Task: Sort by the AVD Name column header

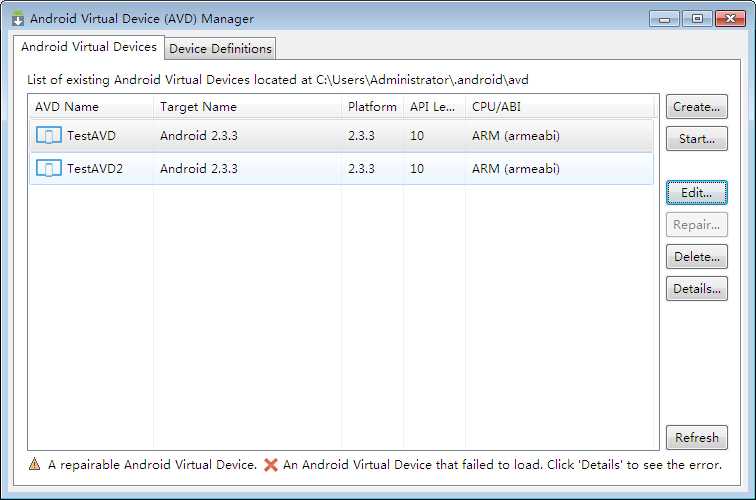Action: tap(91, 107)
